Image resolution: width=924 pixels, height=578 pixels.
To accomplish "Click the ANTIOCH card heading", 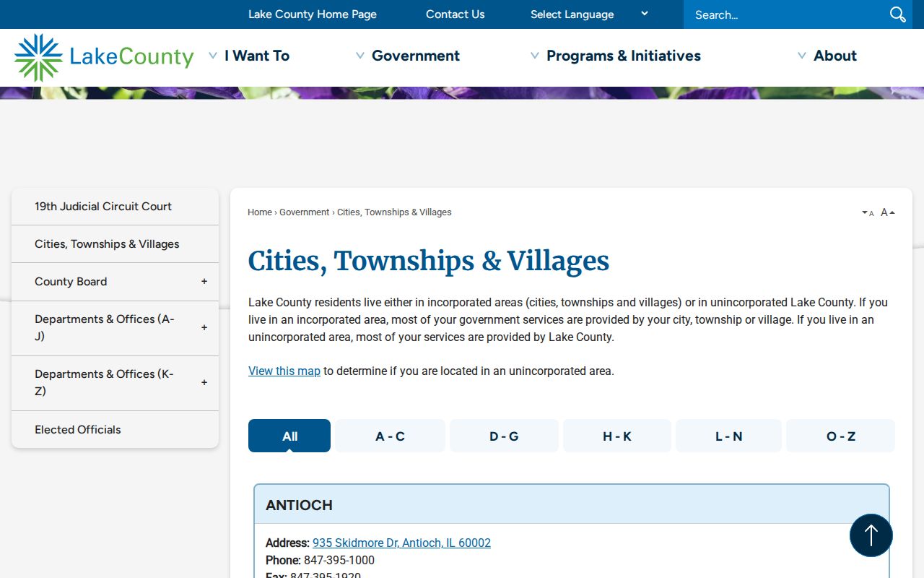I will coord(299,505).
